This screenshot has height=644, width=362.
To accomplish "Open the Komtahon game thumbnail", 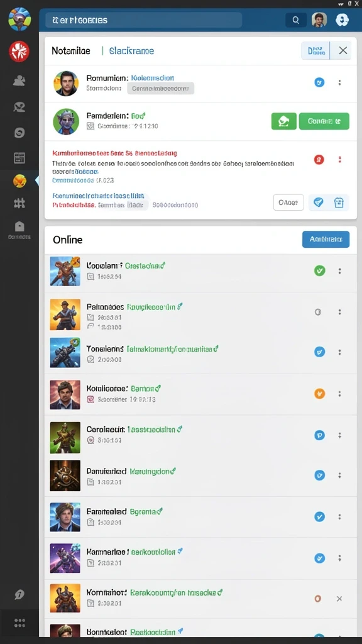I will point(65,599).
